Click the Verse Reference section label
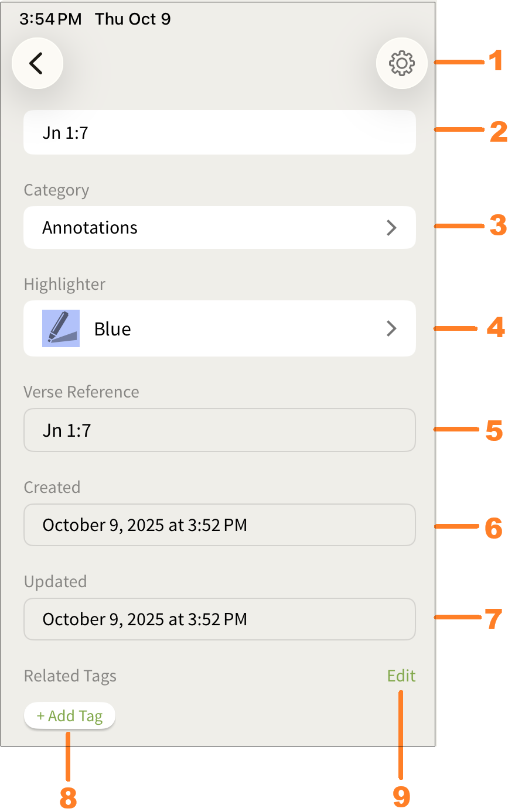The image size is (515, 812). [81, 392]
